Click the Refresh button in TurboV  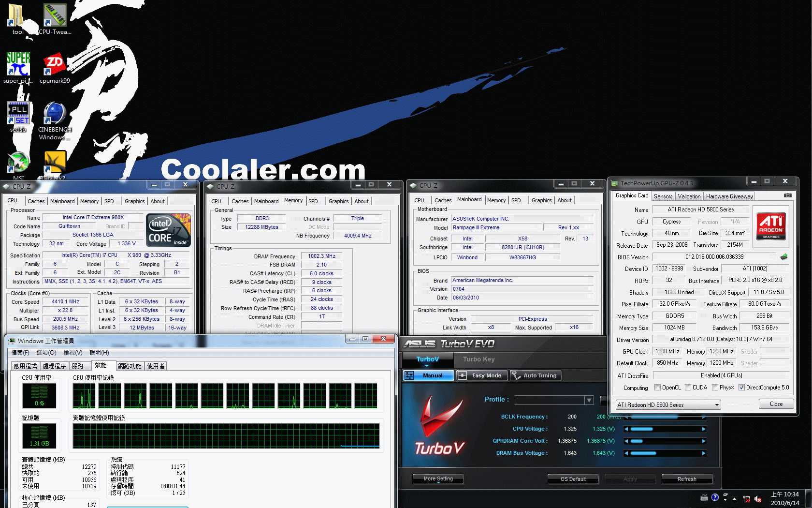click(687, 479)
